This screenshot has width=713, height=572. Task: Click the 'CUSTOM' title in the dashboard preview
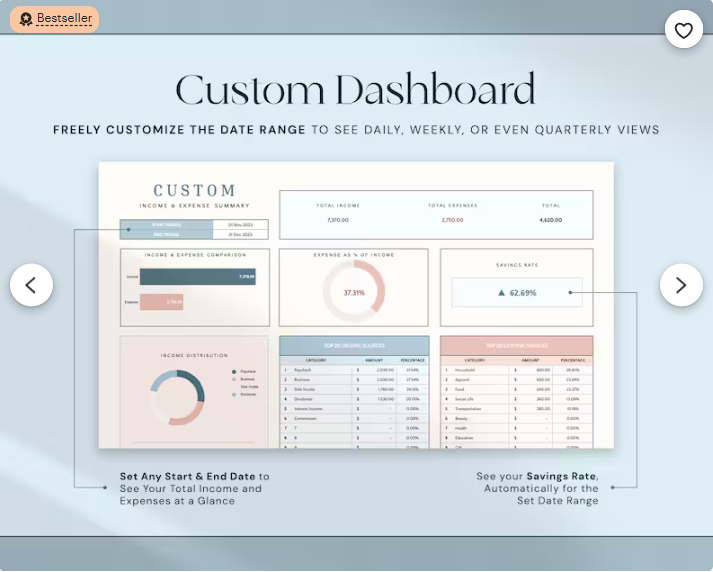195,190
